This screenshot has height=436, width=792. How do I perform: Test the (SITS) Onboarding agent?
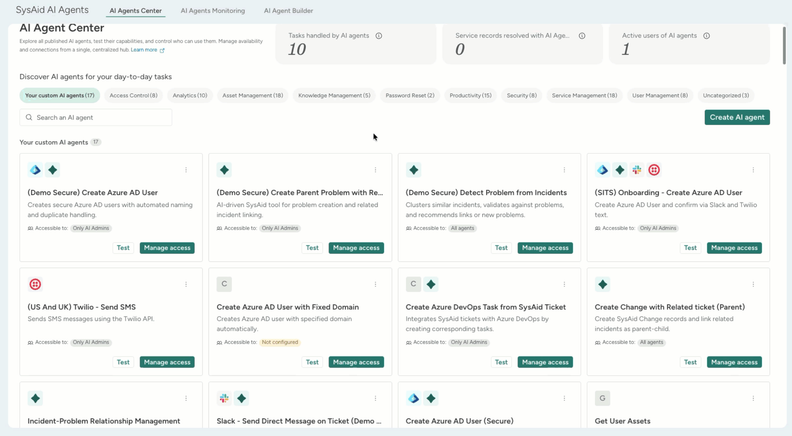690,248
